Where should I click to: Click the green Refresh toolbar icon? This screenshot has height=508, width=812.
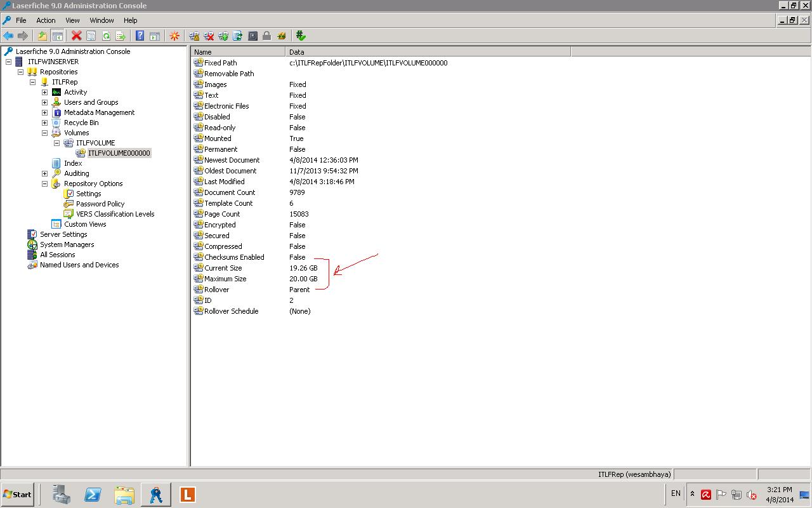pyautogui.click(x=106, y=36)
